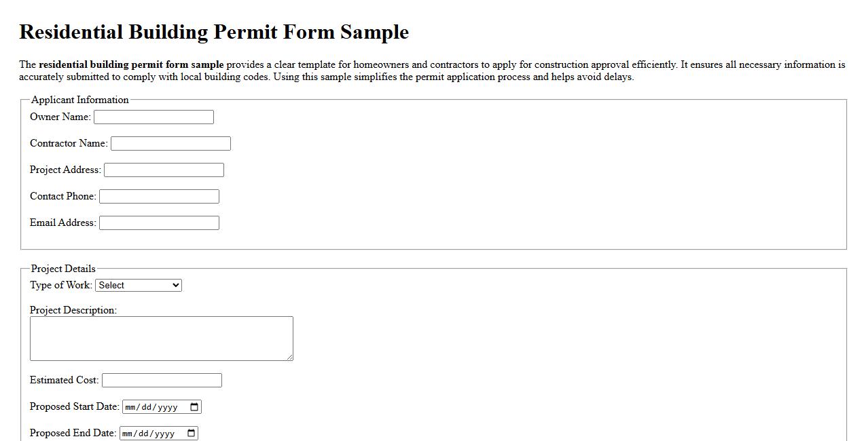
Task: Click the month segment of Proposed End Date
Action: [x=128, y=433]
